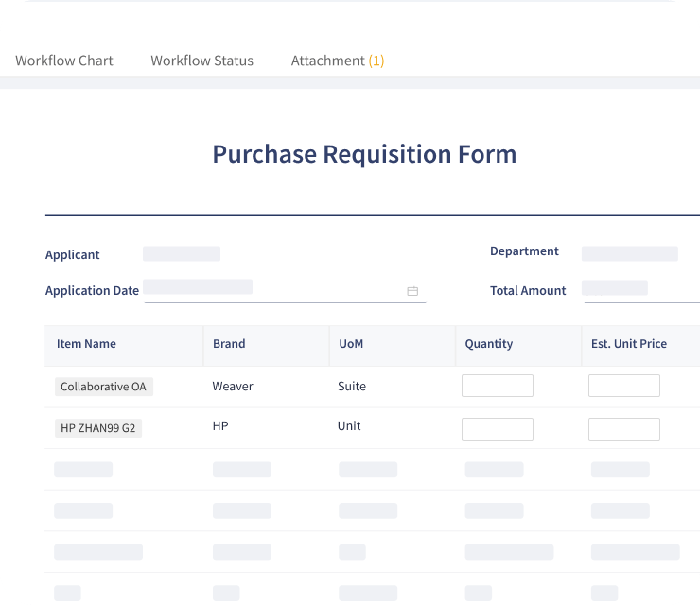View the Attachment (1) tab
The height and width of the screenshot is (605, 700).
pos(337,60)
